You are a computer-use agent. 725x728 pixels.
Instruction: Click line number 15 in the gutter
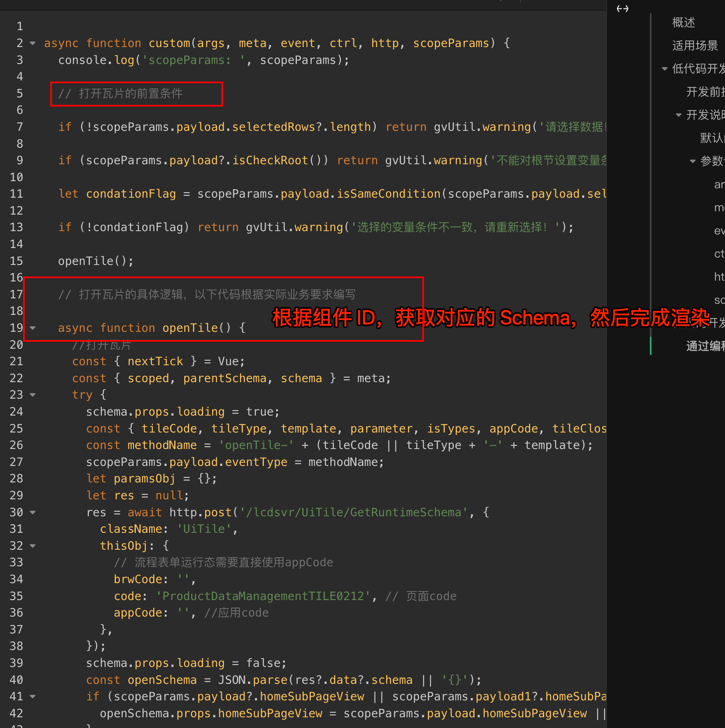(x=17, y=261)
